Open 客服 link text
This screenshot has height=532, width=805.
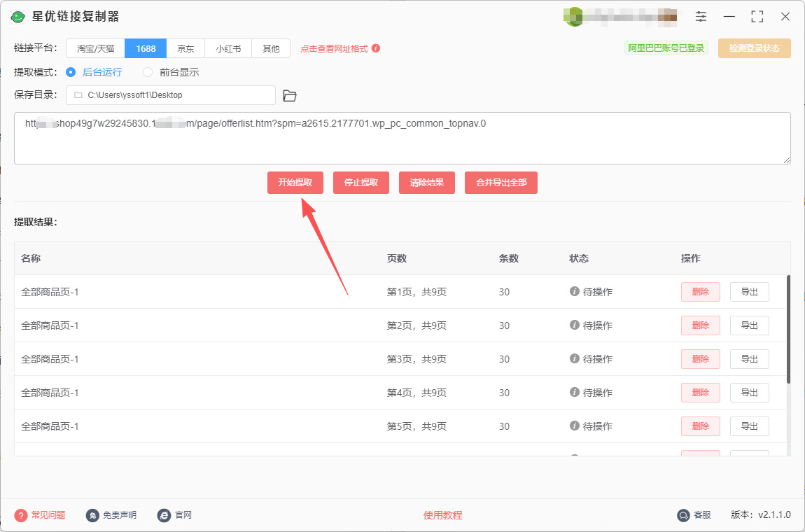coord(702,515)
